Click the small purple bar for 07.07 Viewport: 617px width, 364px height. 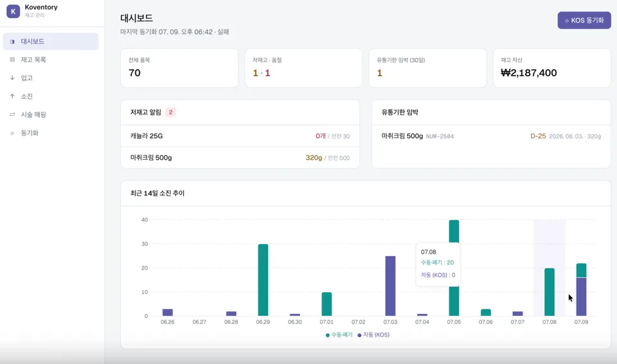(518, 314)
